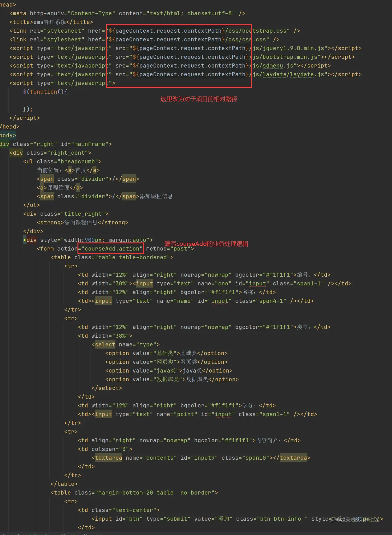Viewport: 392px width, 535px height.
Task: Click the '当前位置' breadcrumb line
Action: [68, 170]
